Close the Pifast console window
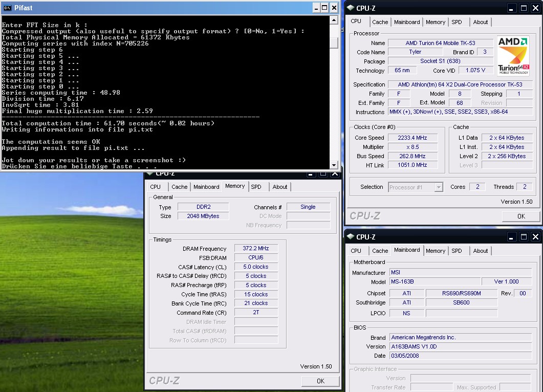Screen dimensions: 543x392 click(334, 8)
